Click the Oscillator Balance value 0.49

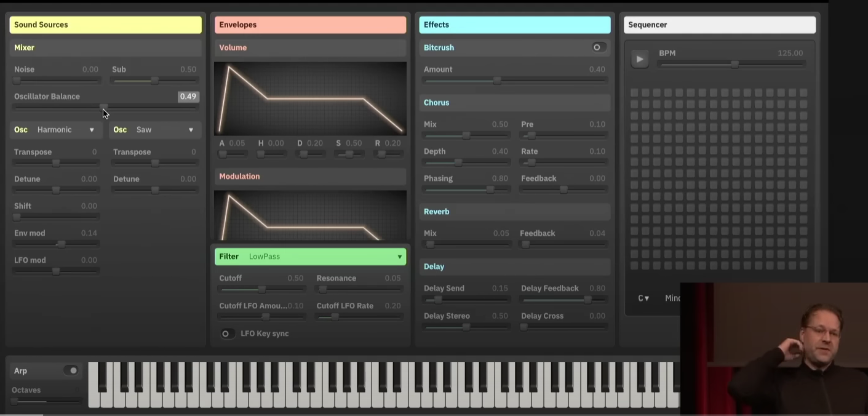coord(188,97)
